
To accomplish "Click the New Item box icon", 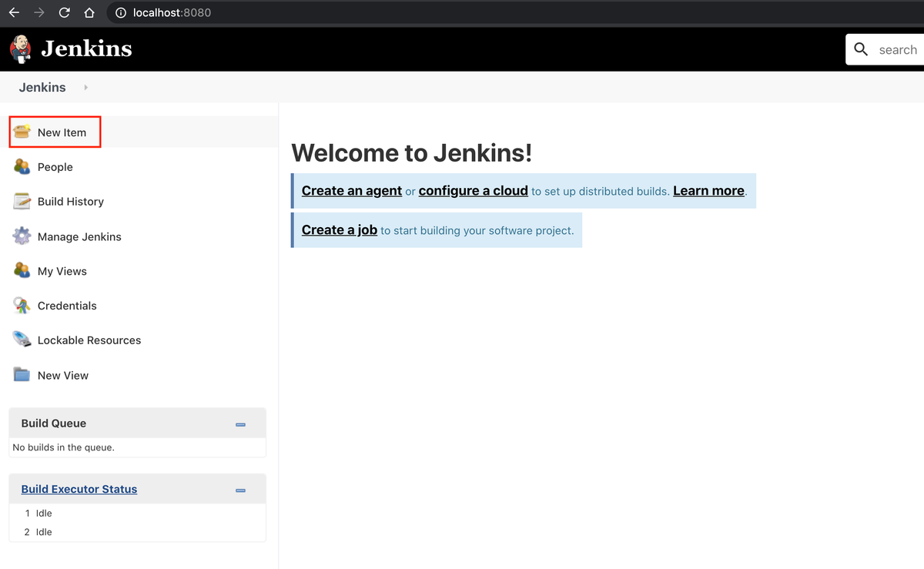I will point(22,132).
